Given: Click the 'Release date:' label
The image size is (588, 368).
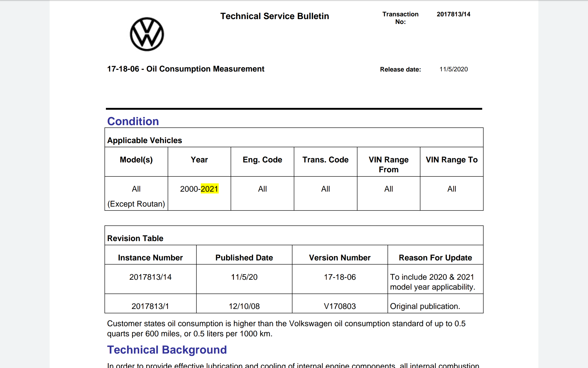Looking at the screenshot, I should point(400,69).
